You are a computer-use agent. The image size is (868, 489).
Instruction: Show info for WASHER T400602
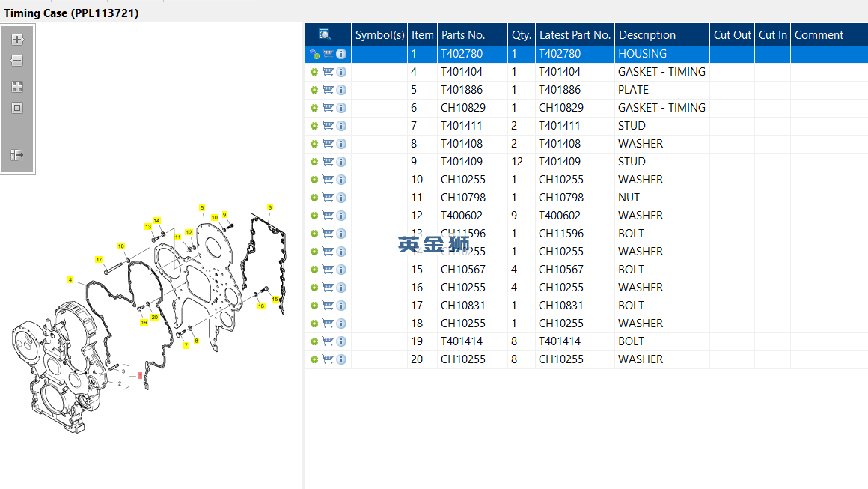[x=341, y=216]
